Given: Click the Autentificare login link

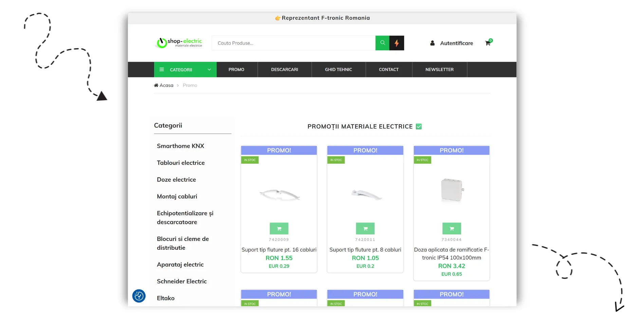Looking at the screenshot, I should click(457, 43).
